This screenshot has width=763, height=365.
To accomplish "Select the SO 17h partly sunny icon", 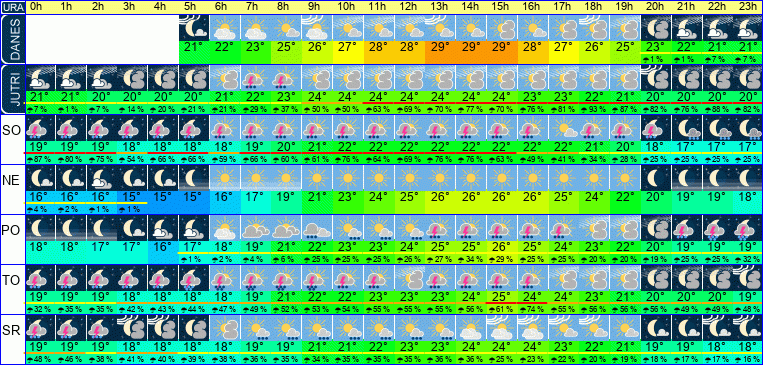I will [563, 128].
